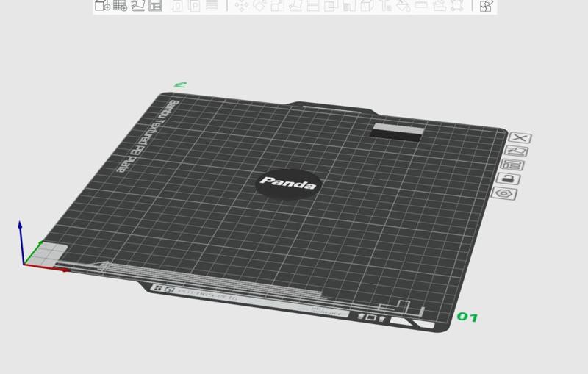This screenshot has width=588, height=374.
Task: Click the plate's arrange objects icon
Action: (512, 165)
